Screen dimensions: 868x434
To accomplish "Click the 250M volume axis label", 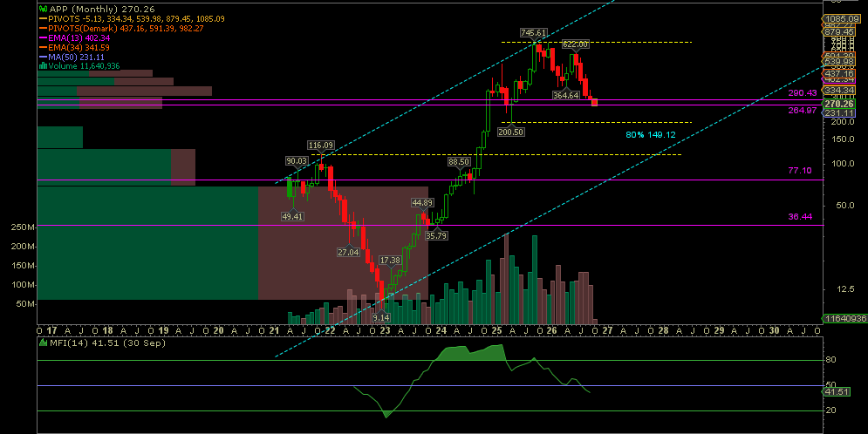I will (x=24, y=227).
